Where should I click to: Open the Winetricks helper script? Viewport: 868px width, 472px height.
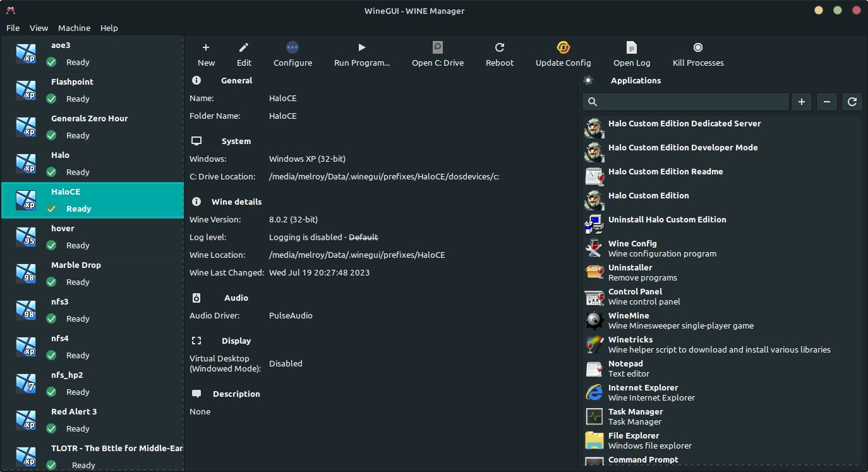(723, 344)
